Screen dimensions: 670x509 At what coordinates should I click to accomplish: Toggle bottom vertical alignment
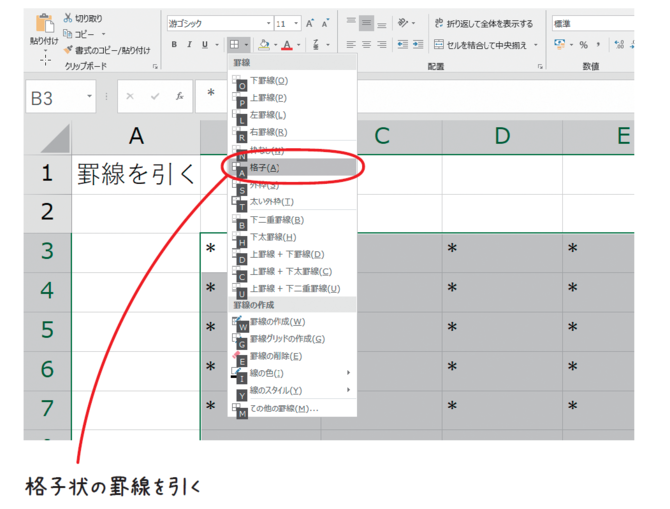coord(382,24)
